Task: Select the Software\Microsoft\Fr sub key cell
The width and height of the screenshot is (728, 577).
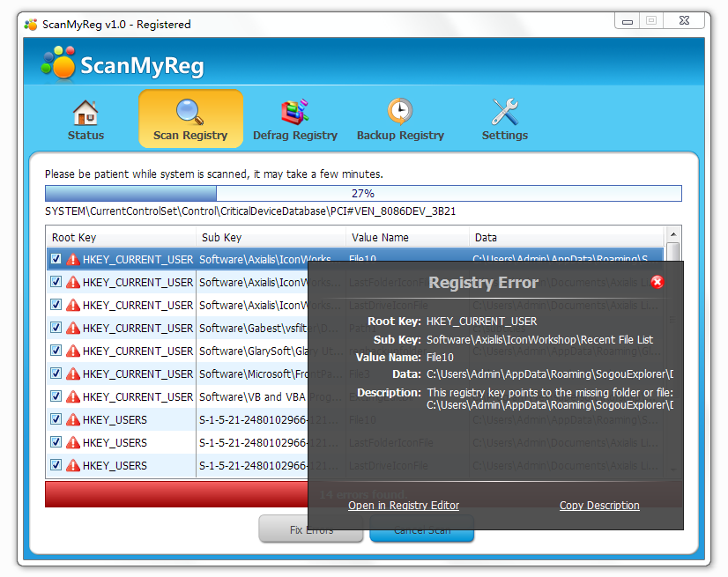Action: (x=253, y=374)
